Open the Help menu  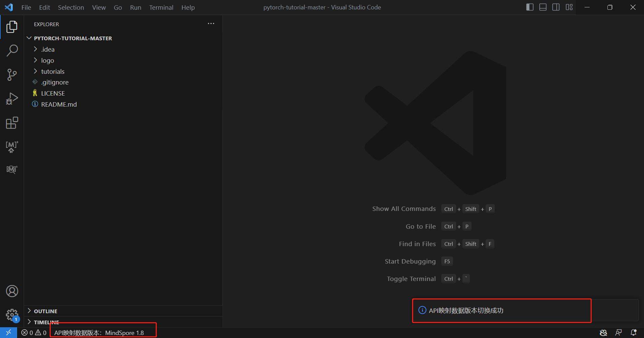[188, 7]
